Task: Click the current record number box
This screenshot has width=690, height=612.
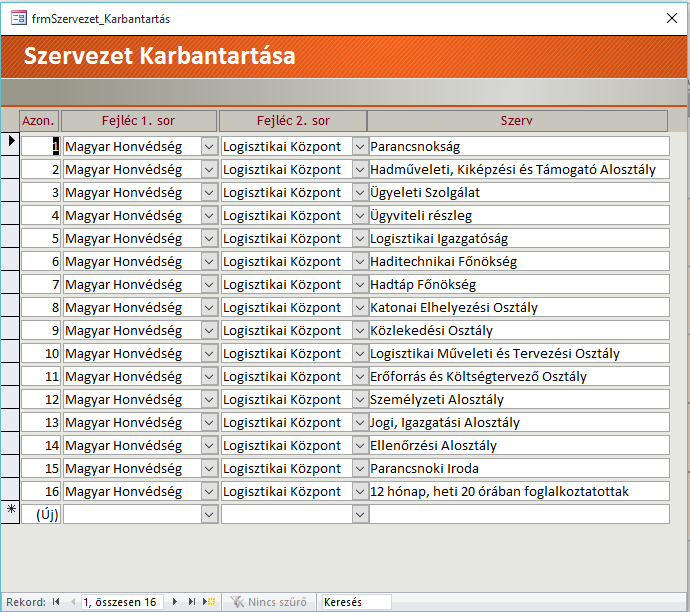Action: click(x=120, y=602)
